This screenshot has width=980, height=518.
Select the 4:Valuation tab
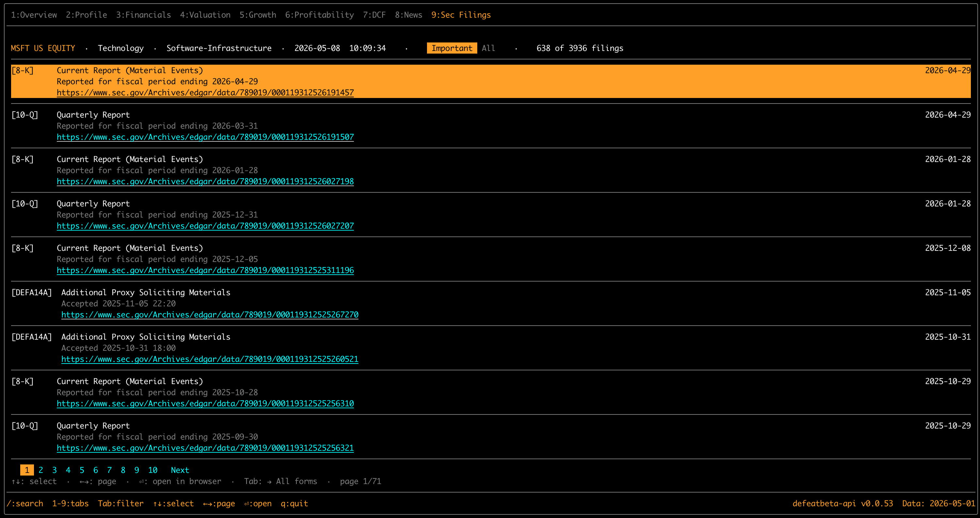click(x=205, y=15)
